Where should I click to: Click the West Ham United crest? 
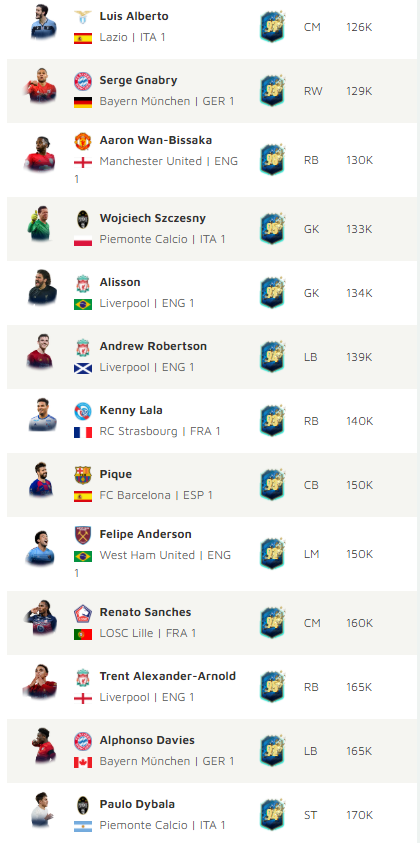83,535
